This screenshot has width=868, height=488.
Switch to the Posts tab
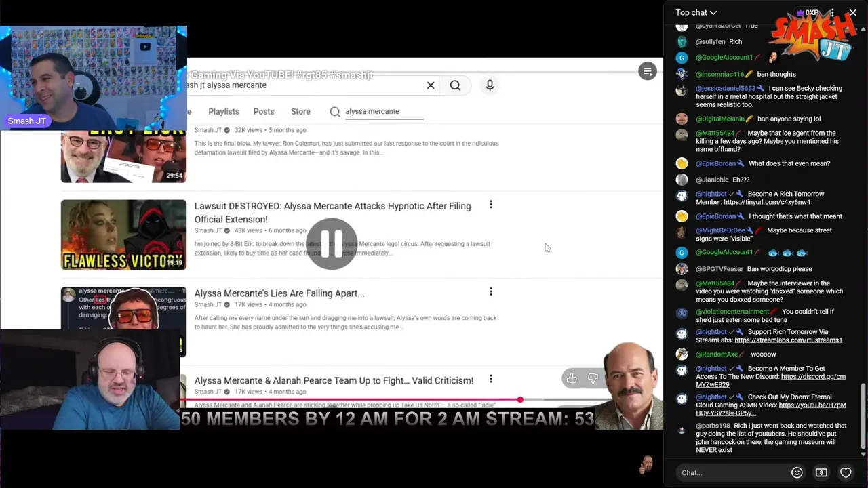[x=264, y=111]
